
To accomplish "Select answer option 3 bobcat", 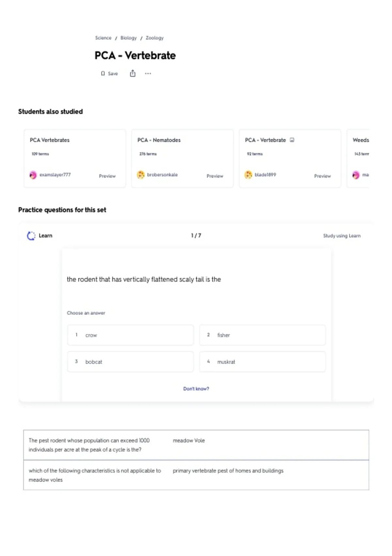I will click(x=130, y=362).
